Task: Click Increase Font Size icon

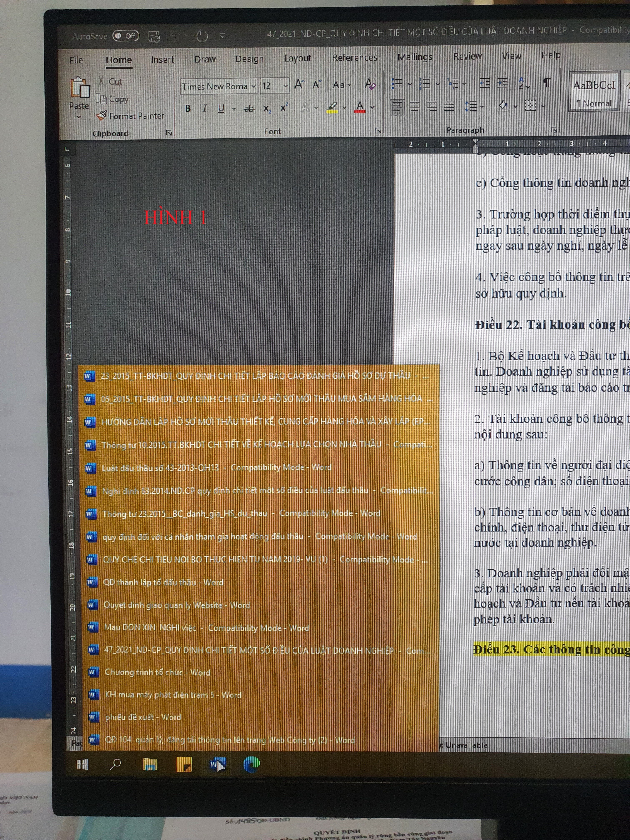Action: [300, 84]
